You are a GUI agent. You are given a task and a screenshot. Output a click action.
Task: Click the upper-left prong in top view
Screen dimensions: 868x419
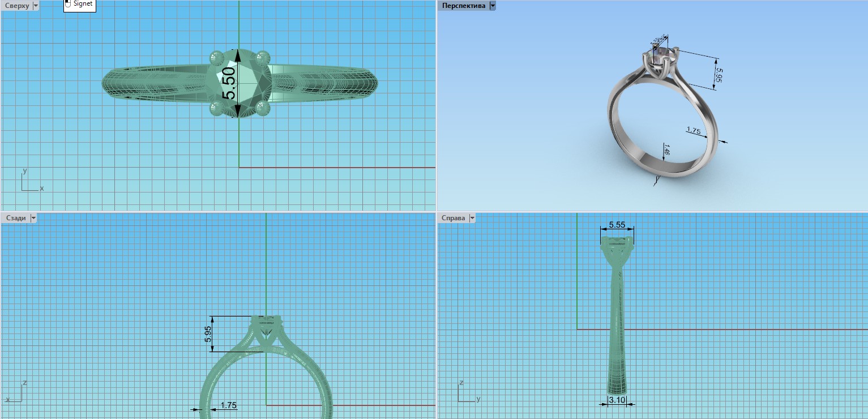coord(216,57)
